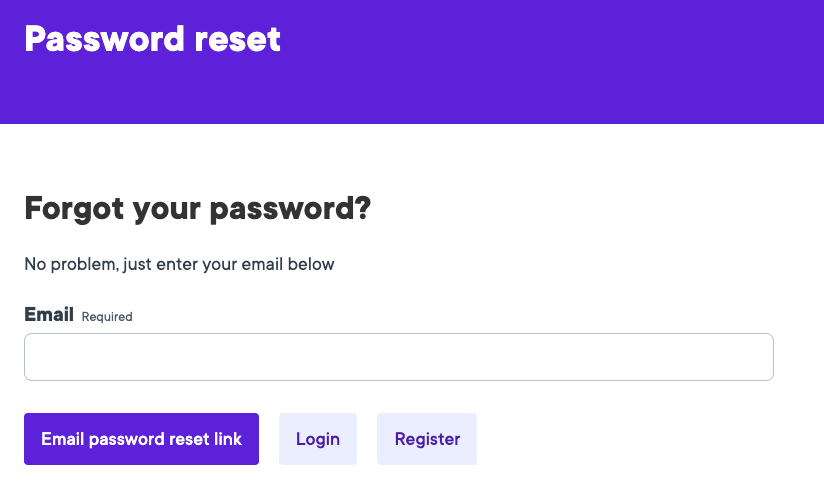
Task: Click the 'No problem, just enter your email below' text
Action: click(x=179, y=265)
